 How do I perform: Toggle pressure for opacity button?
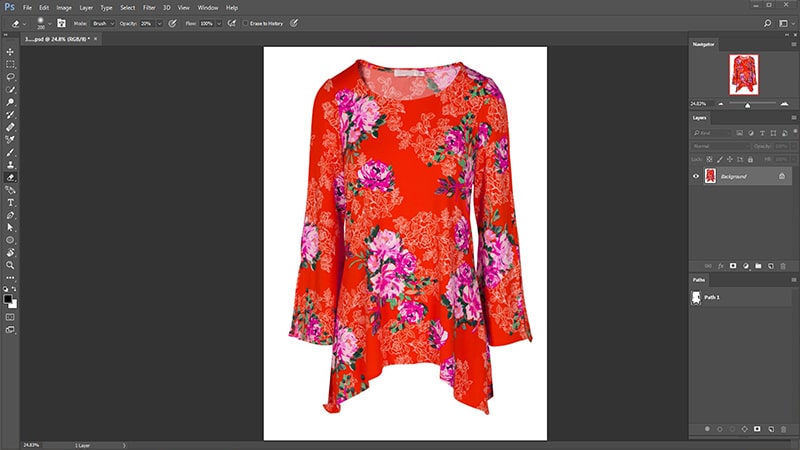tap(172, 23)
